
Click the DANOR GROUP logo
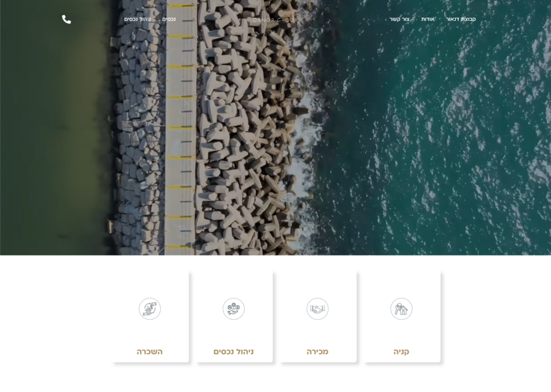pyautogui.click(x=275, y=20)
